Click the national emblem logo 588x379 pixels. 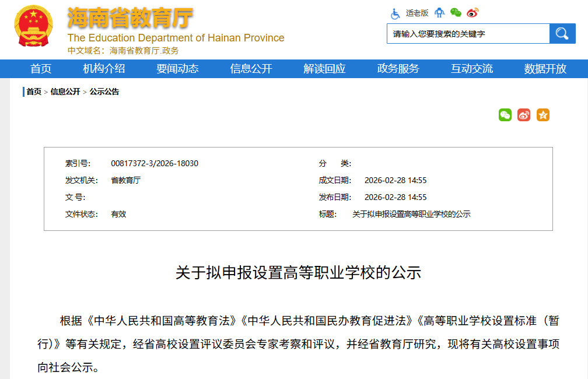coord(33,26)
